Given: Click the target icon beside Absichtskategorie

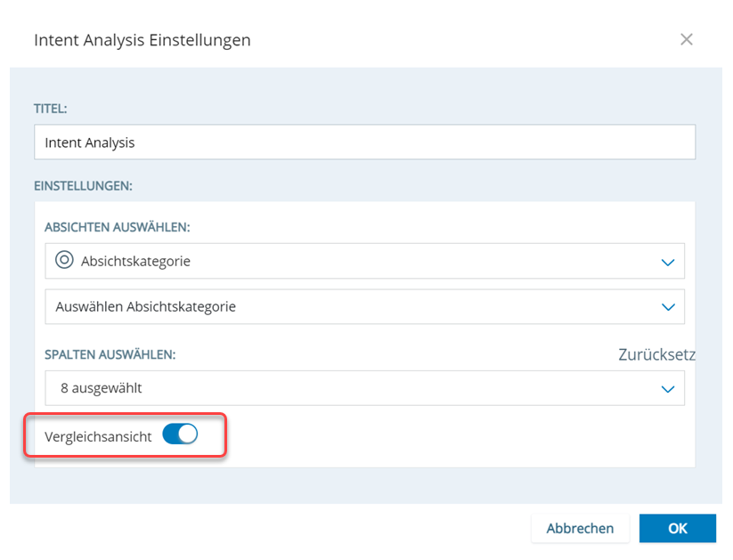Looking at the screenshot, I should point(64,259).
